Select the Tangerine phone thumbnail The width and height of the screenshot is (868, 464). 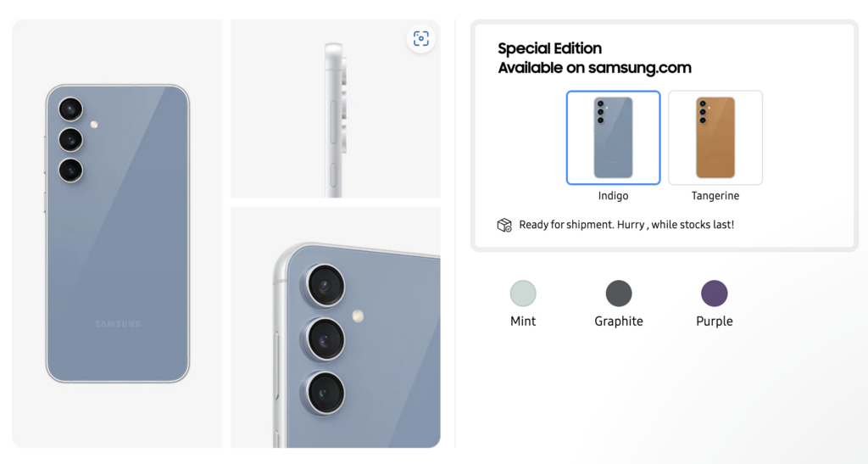(x=715, y=138)
